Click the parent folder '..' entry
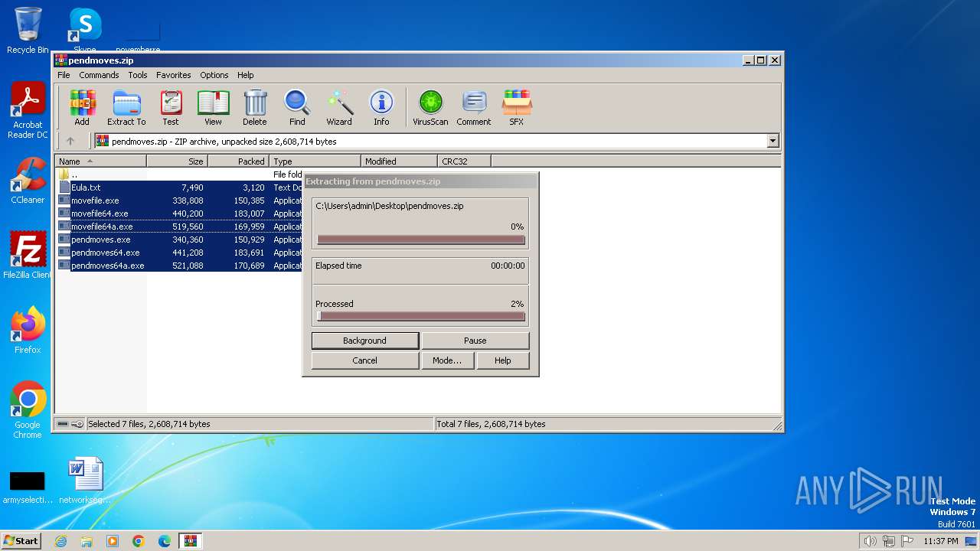The width and height of the screenshot is (980, 551). pos(180,174)
